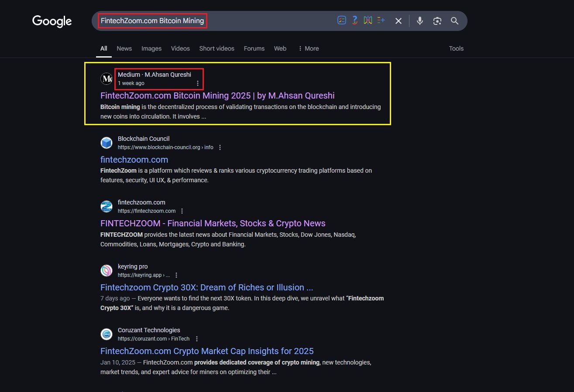Switch to the Images tab

point(151,48)
